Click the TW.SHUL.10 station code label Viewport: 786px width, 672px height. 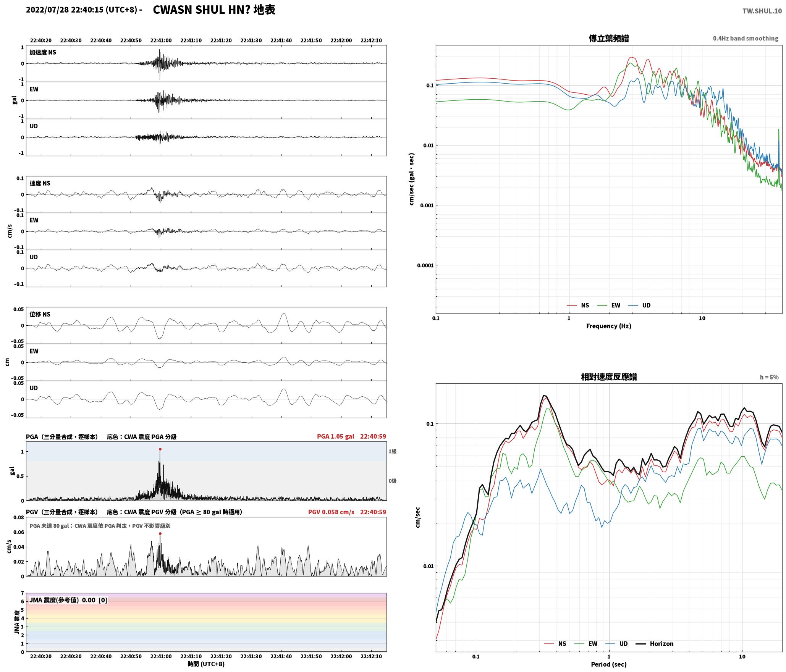coord(762,11)
